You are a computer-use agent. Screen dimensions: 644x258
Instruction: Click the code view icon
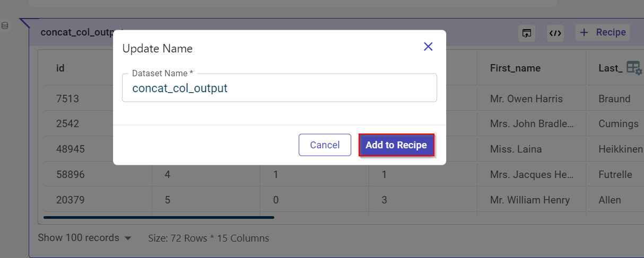click(555, 33)
